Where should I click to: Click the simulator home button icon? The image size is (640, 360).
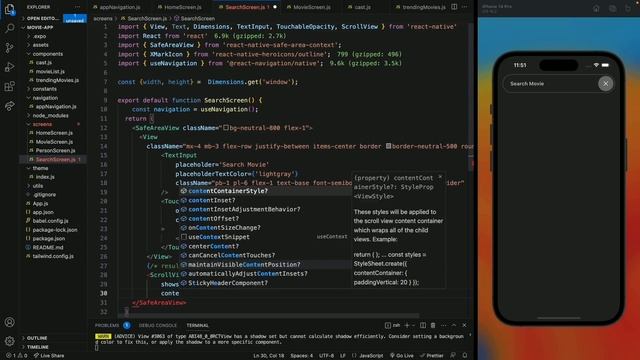coord(596,9)
